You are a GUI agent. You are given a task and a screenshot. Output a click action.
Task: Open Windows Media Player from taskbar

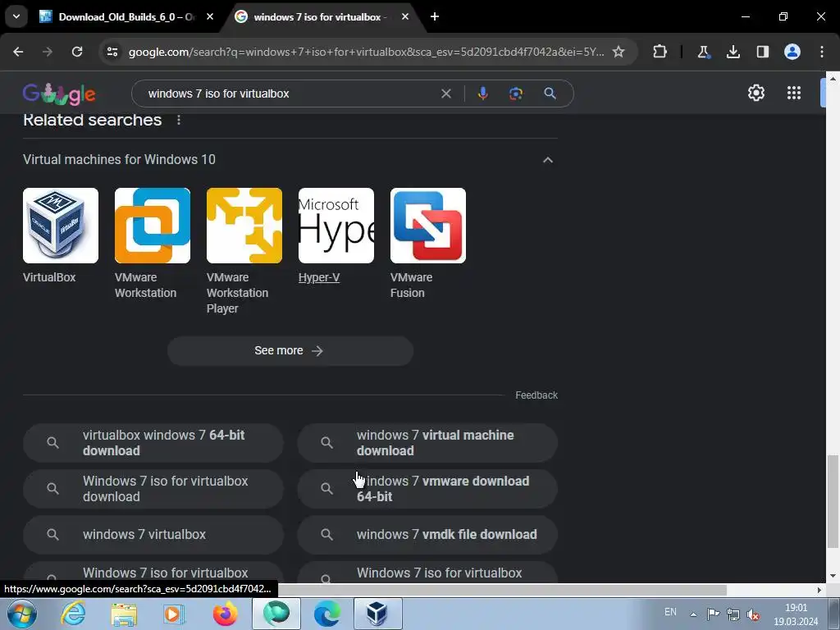[174, 614]
